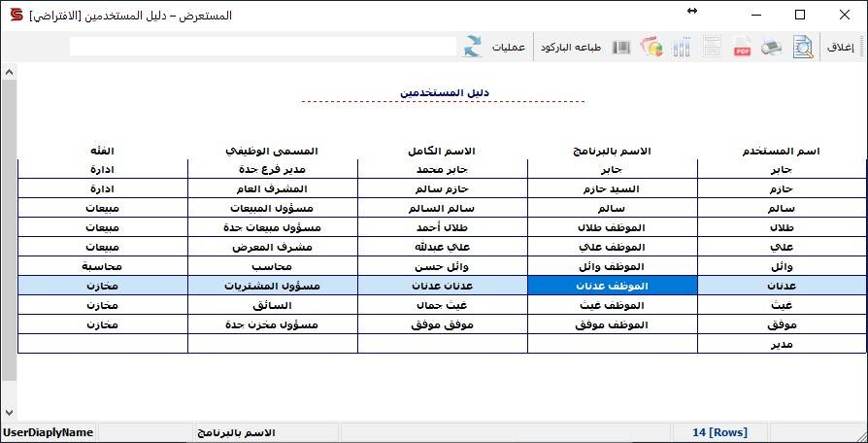Select the مدير user row
Screen dimensions: 868x443
(x=442, y=344)
